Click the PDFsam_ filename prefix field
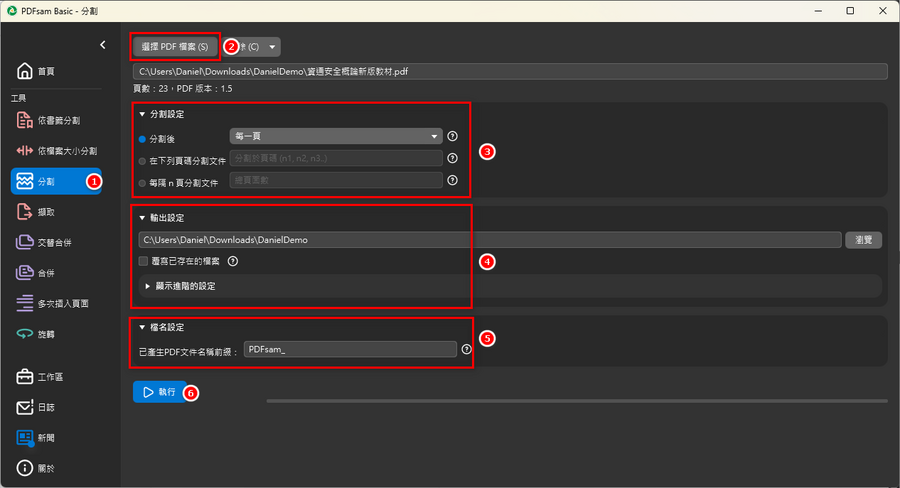The width and height of the screenshot is (900, 488). pos(350,349)
